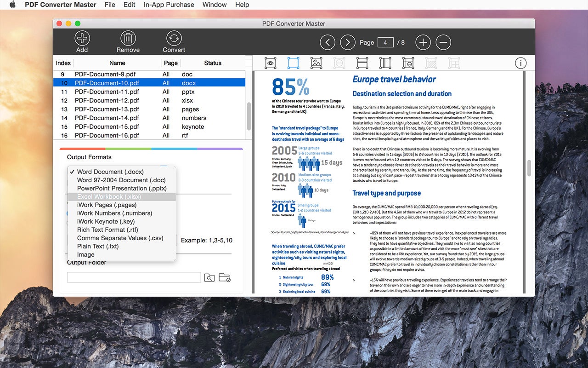The width and height of the screenshot is (588, 368).
Task: Toggle the eye marked-area visibility tool
Action: (270, 63)
